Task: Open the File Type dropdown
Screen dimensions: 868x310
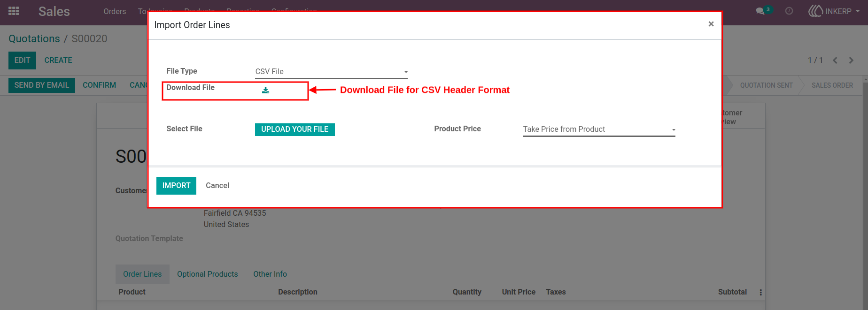Action: tap(331, 72)
